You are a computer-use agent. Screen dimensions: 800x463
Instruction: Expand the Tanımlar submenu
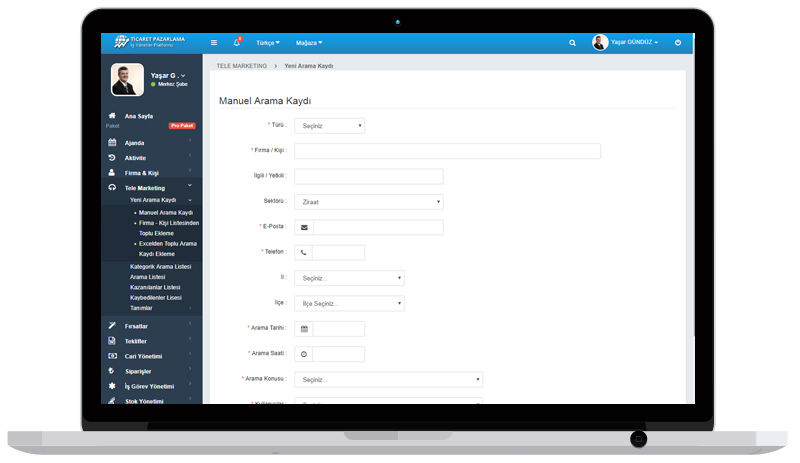point(190,308)
